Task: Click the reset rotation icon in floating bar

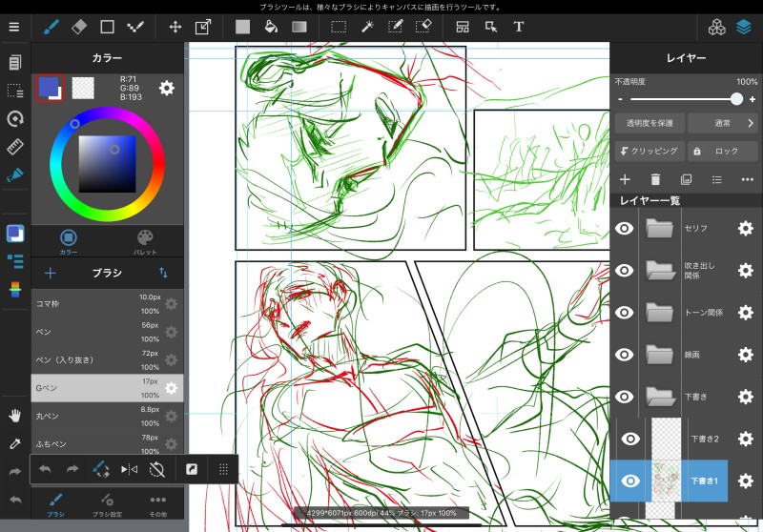Action: (x=157, y=469)
